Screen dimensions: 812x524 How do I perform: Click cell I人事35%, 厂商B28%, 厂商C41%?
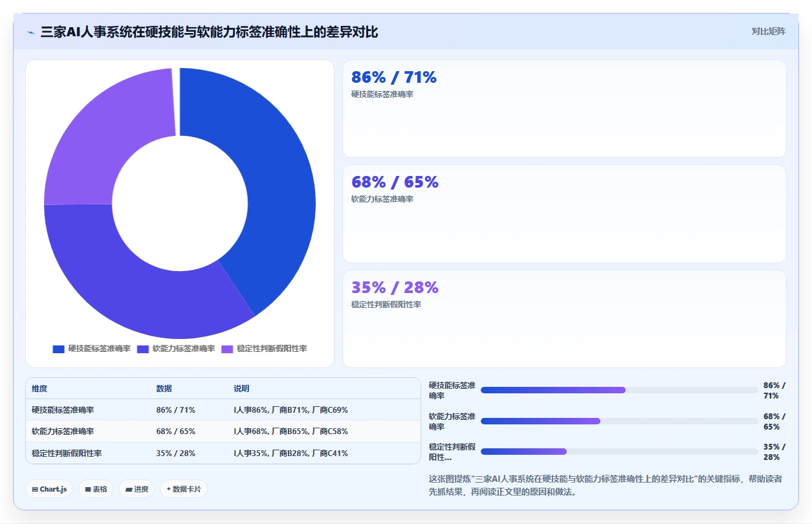291,453
